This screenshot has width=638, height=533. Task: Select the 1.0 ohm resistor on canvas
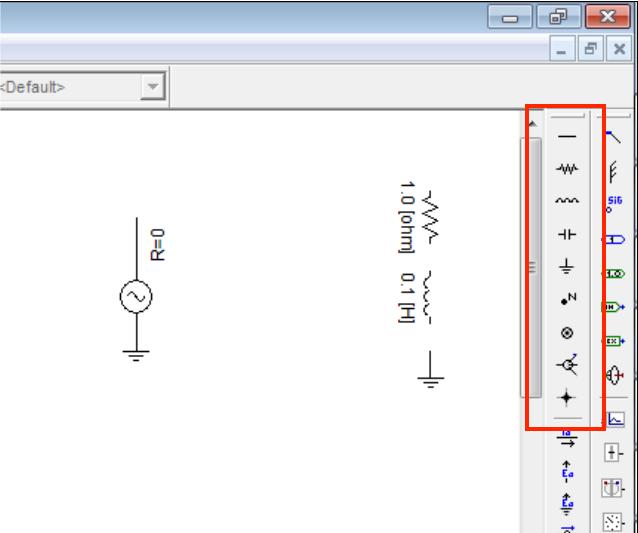click(432, 217)
